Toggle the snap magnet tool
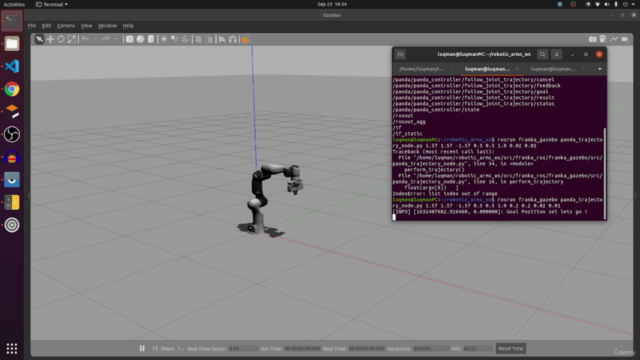This screenshot has height=360, width=640. pyautogui.click(x=233, y=39)
